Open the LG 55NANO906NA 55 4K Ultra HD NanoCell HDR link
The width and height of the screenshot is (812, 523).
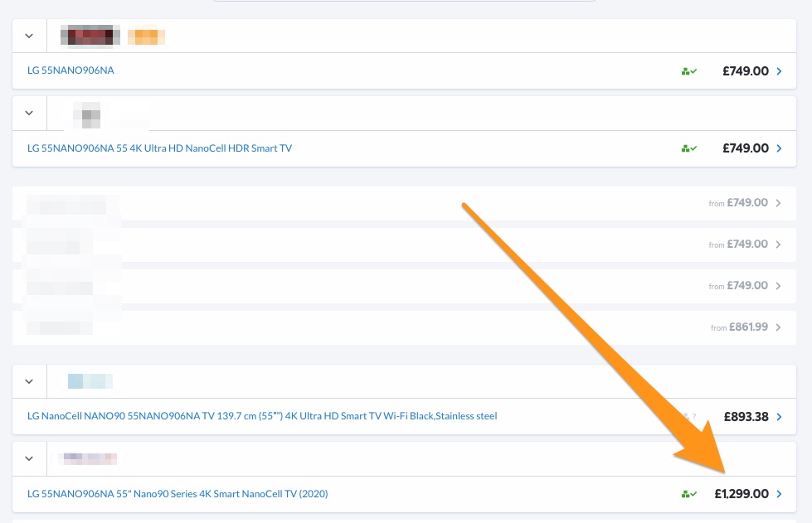tap(159, 148)
